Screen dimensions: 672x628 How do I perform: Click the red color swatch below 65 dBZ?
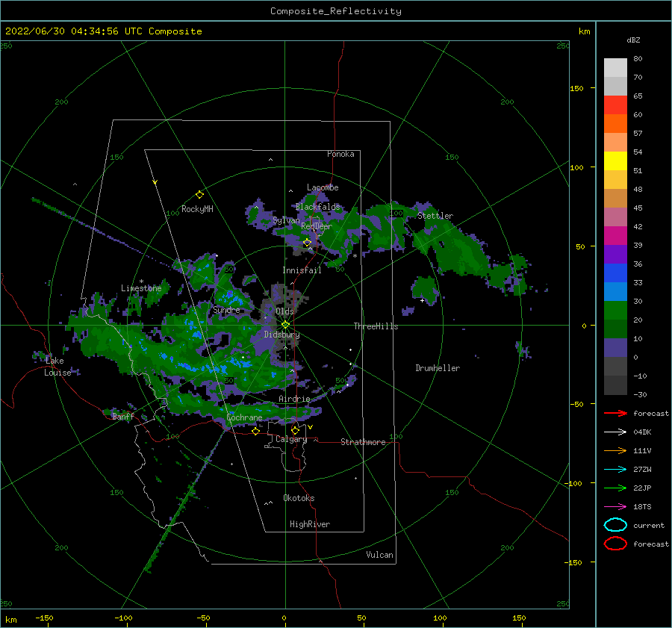point(615,105)
